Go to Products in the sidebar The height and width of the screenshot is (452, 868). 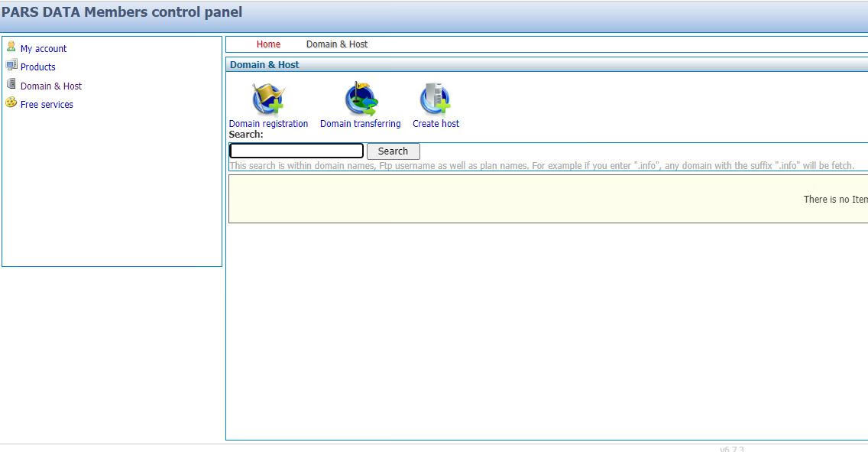click(38, 67)
